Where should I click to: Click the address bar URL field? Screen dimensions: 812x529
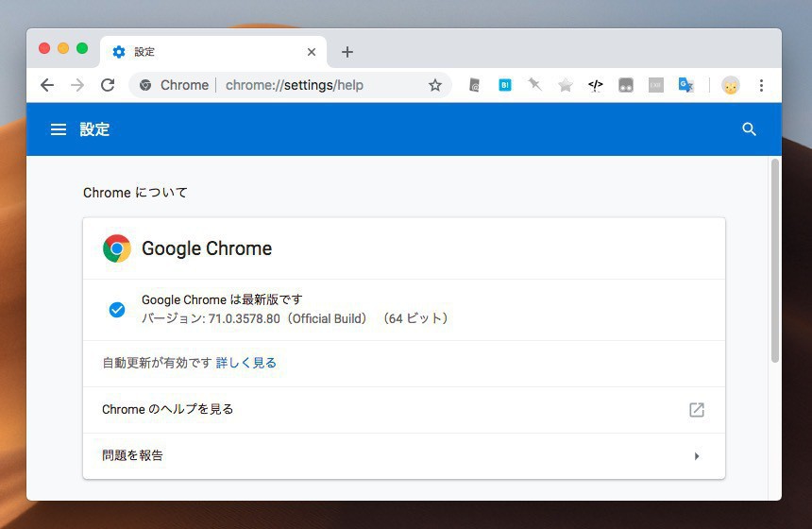(295, 85)
